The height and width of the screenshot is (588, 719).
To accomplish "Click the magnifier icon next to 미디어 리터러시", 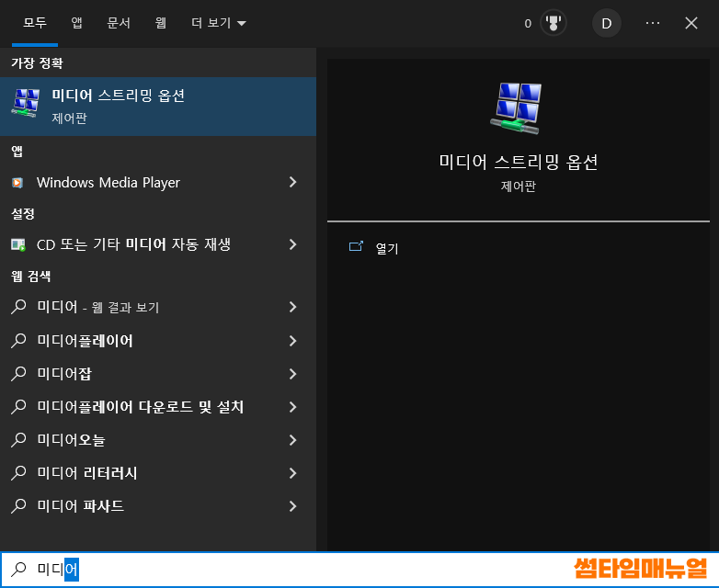I will pos(18,472).
